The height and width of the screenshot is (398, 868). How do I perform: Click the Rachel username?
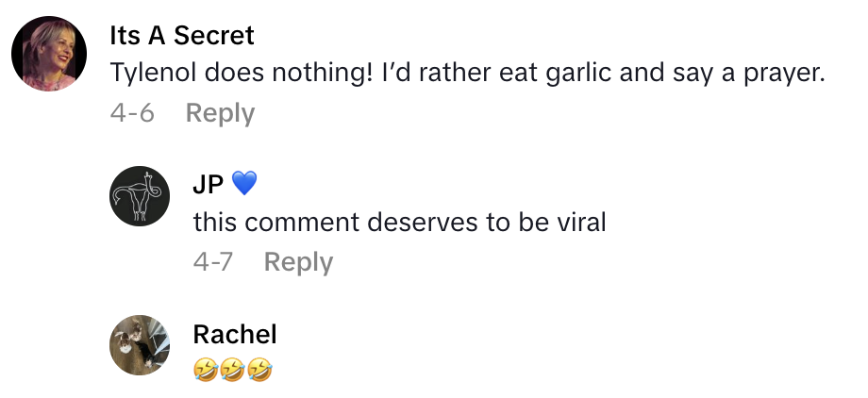pyautogui.click(x=235, y=334)
